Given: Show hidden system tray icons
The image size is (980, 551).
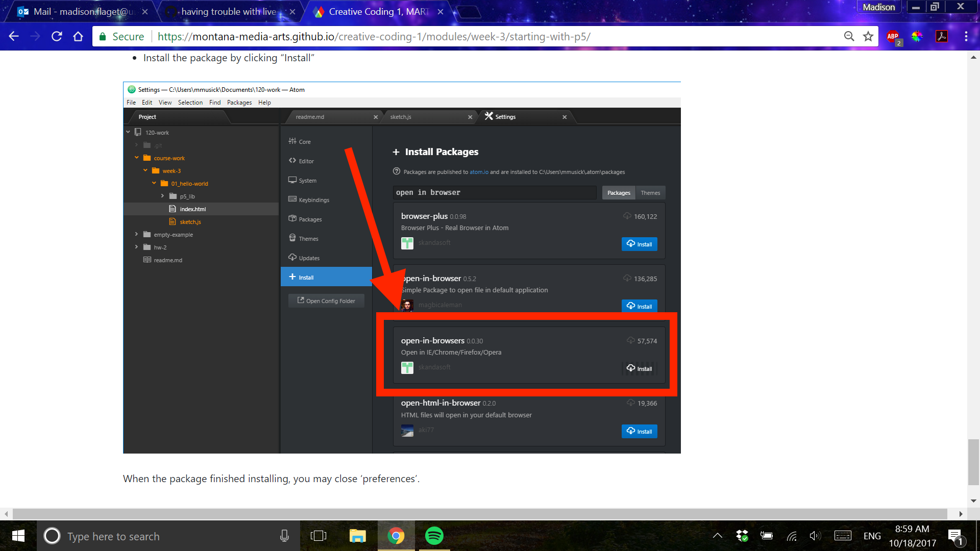Looking at the screenshot, I should [x=717, y=536].
